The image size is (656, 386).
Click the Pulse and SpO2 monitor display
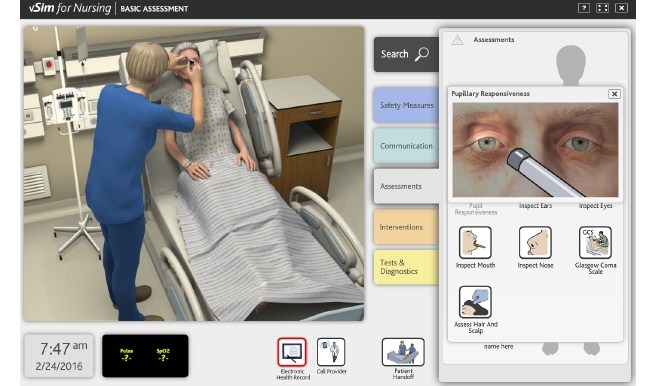pyautogui.click(x=145, y=355)
